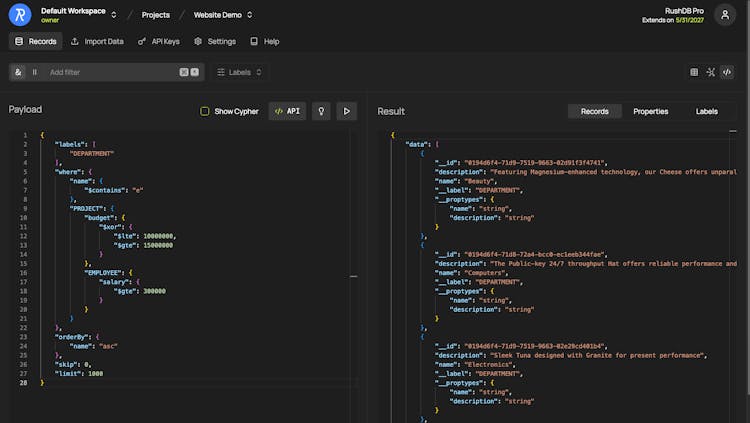Open the API Keys page

click(158, 42)
